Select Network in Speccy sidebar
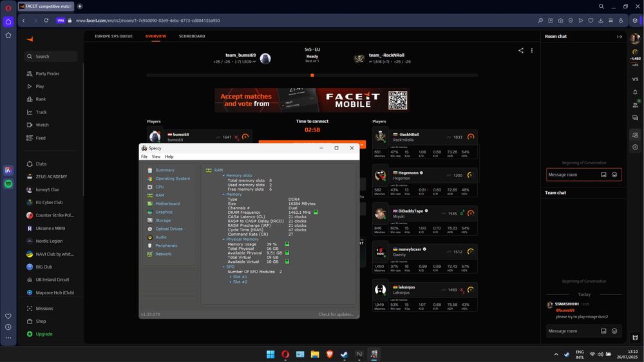644x362 pixels. click(x=163, y=254)
